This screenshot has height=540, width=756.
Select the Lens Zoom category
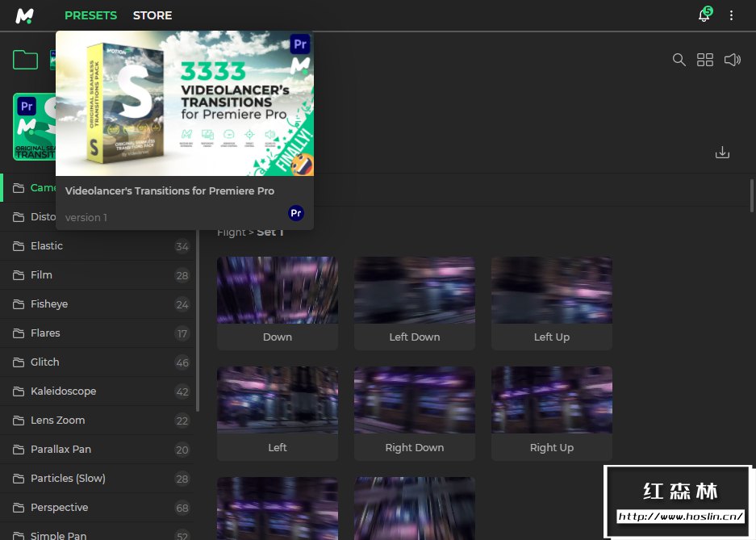[x=98, y=421]
